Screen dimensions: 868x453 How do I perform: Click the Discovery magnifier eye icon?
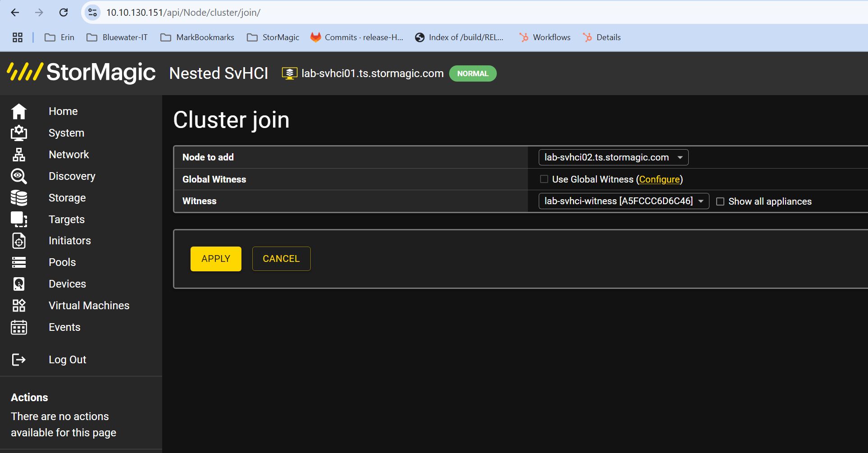[x=19, y=176]
